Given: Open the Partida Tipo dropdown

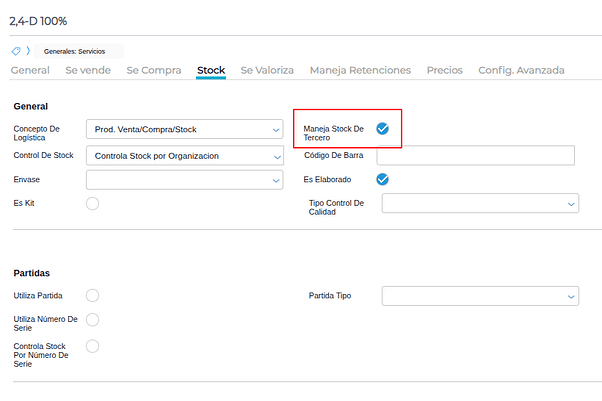Looking at the screenshot, I should point(480,296).
